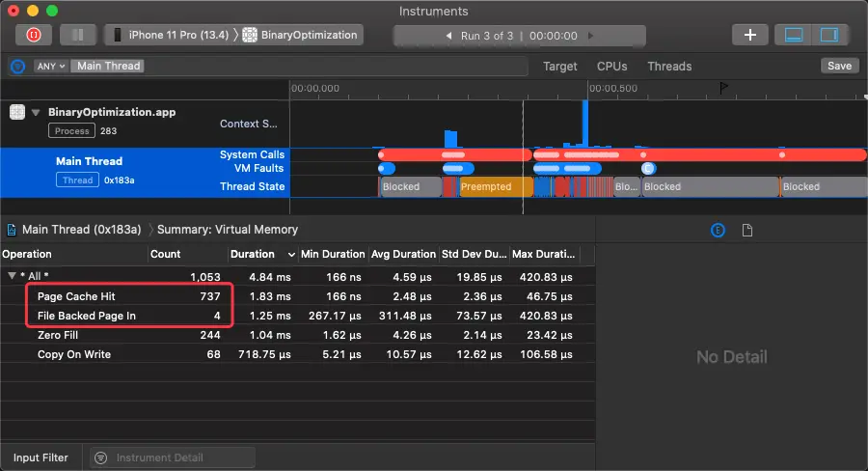This screenshot has height=471, width=868.
Task: Click the VM Faults lane label
Action: (258, 168)
